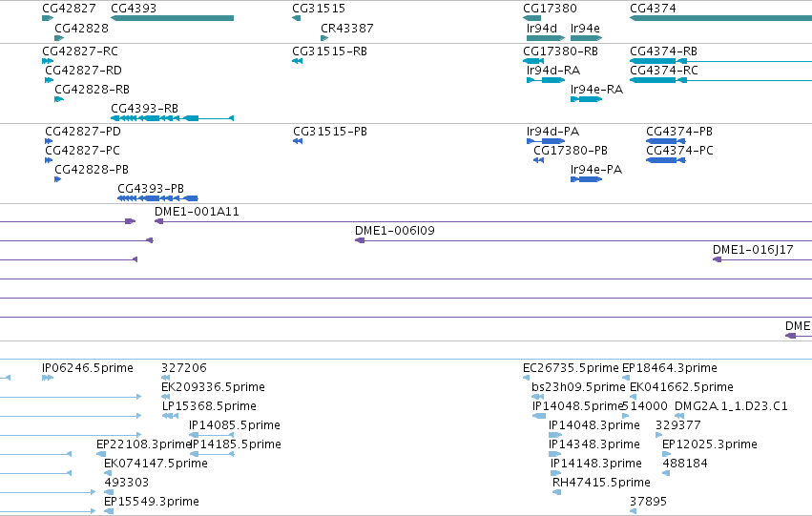Viewport: 812px width, 516px height.
Task: Click EST EP15549.3prime
Action: 152,502
